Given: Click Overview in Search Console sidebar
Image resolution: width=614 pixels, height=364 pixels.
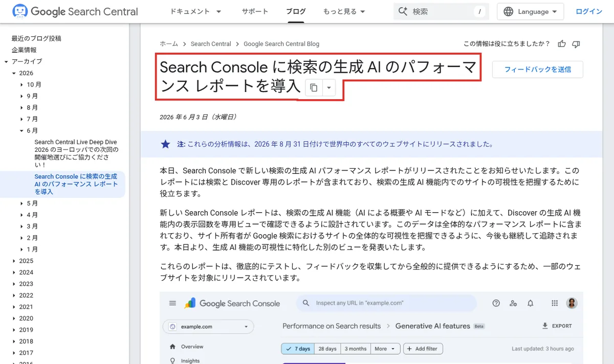Looking at the screenshot, I should click(x=187, y=347).
